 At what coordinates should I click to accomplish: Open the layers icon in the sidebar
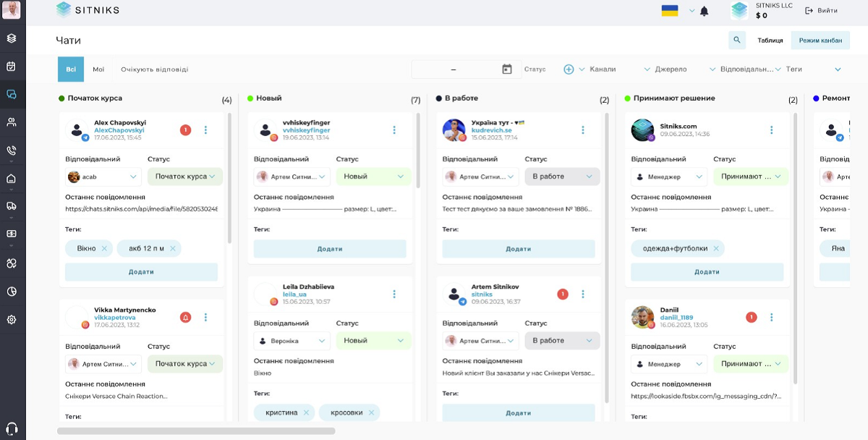pyautogui.click(x=12, y=38)
